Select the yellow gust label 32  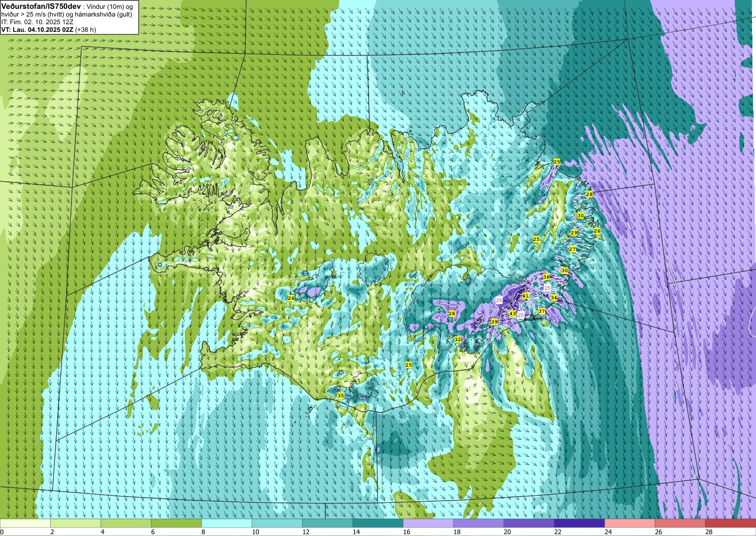[x=458, y=339]
